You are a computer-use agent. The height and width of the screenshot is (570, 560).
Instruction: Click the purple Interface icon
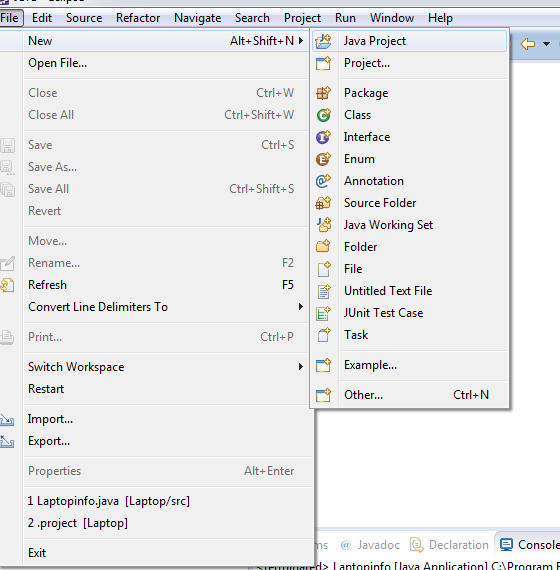323,137
